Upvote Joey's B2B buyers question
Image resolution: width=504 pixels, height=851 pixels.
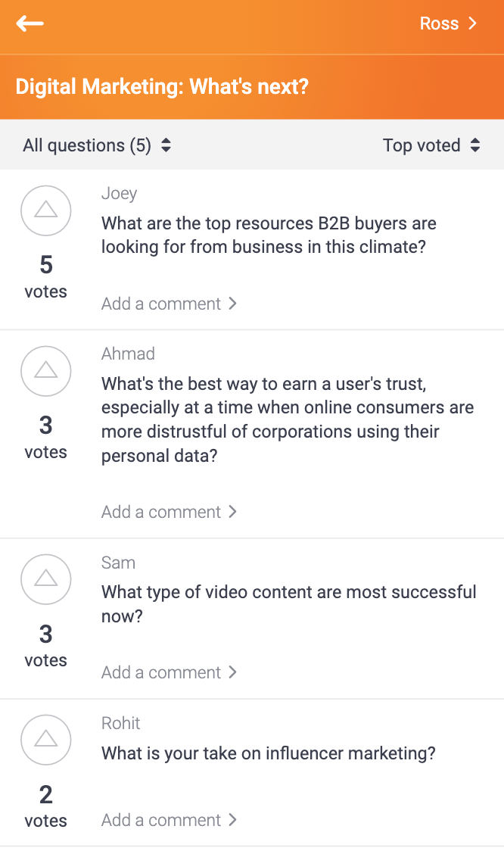[x=46, y=210]
